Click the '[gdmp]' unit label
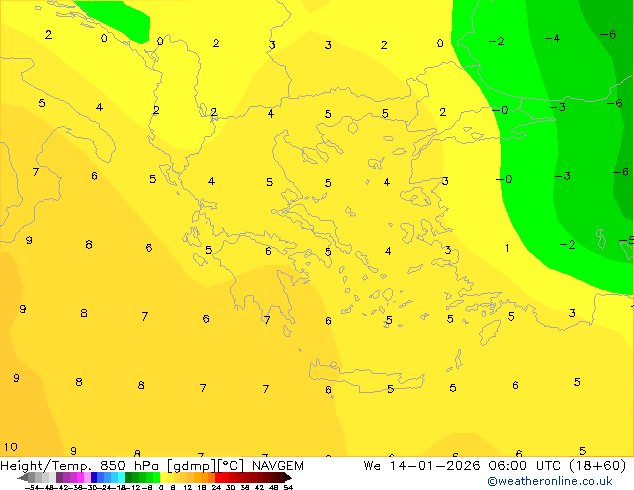634x490 pixels. [x=192, y=466]
